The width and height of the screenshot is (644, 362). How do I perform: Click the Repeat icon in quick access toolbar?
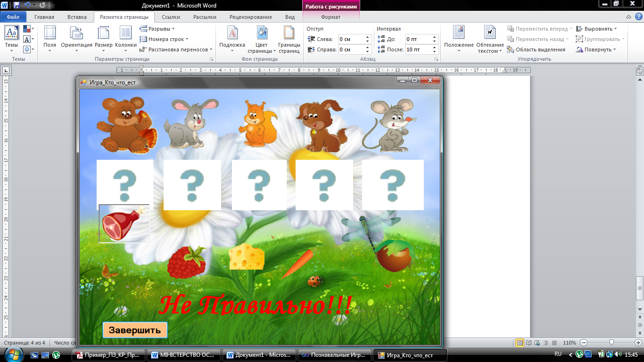click(x=42, y=5)
